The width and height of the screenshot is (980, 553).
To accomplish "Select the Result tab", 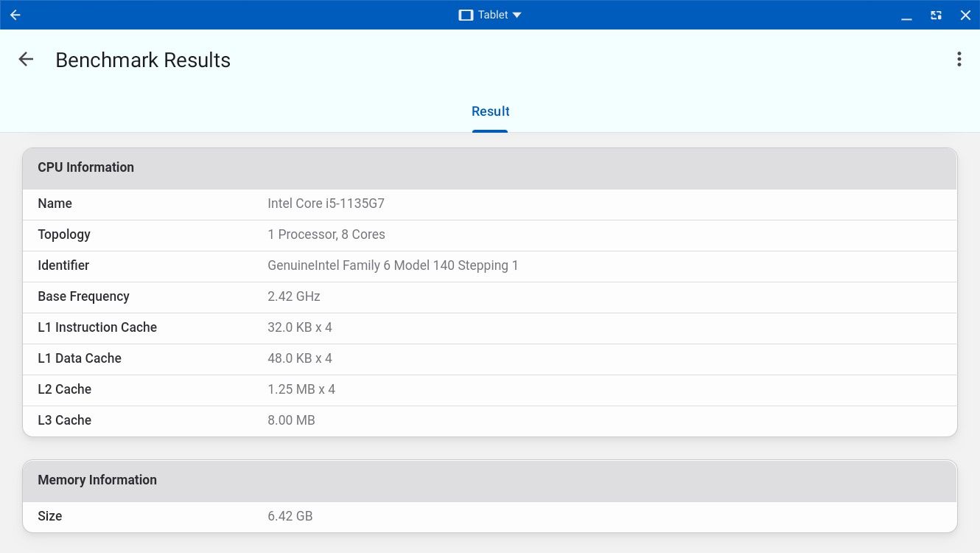I will pos(490,111).
